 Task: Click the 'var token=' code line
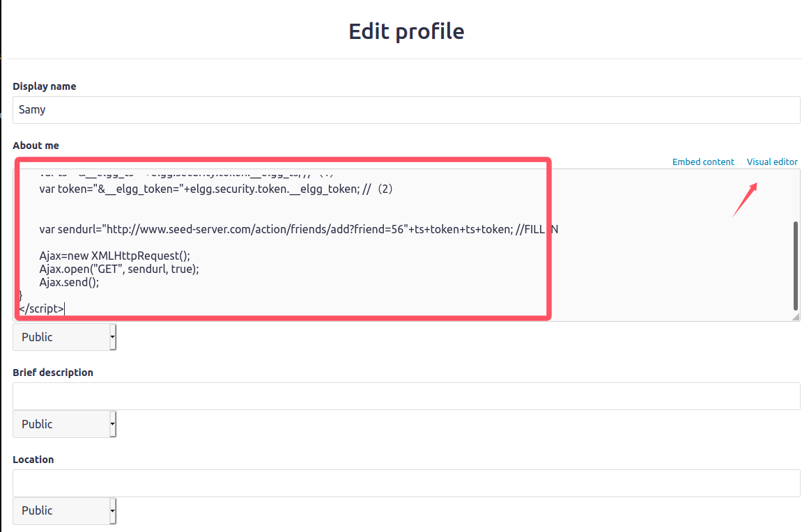tap(216, 189)
